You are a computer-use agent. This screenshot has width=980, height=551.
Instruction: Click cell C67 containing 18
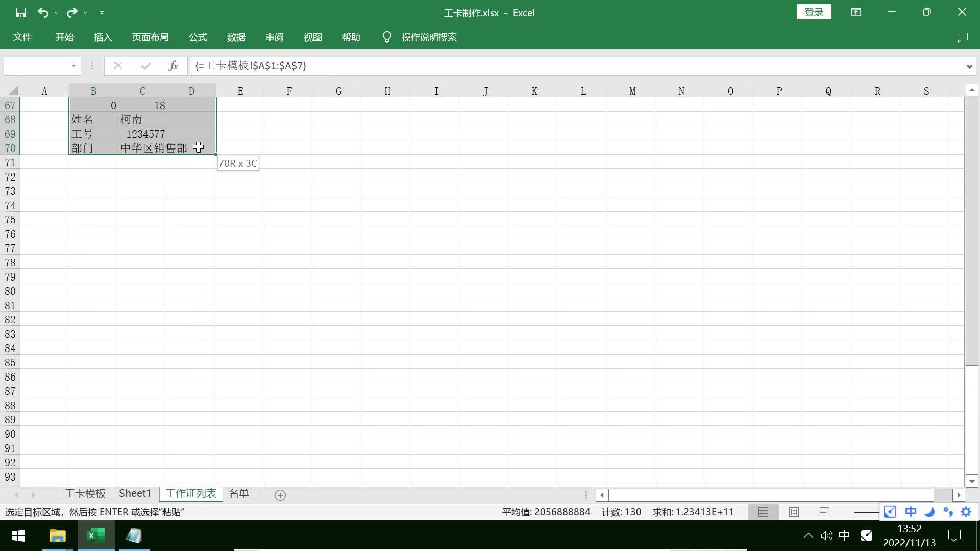(142, 105)
